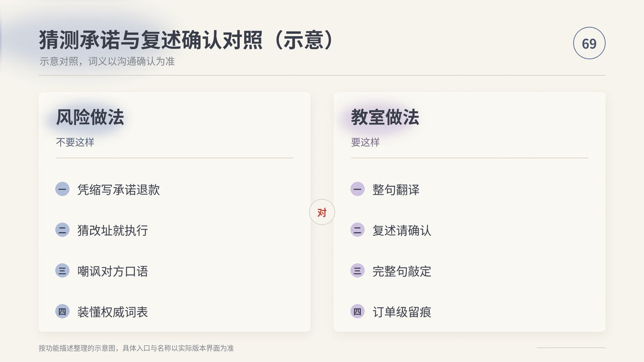The width and height of the screenshot is (644, 362).
Task: Click bullet 四 beside 订单级留痕
Action: tap(357, 312)
